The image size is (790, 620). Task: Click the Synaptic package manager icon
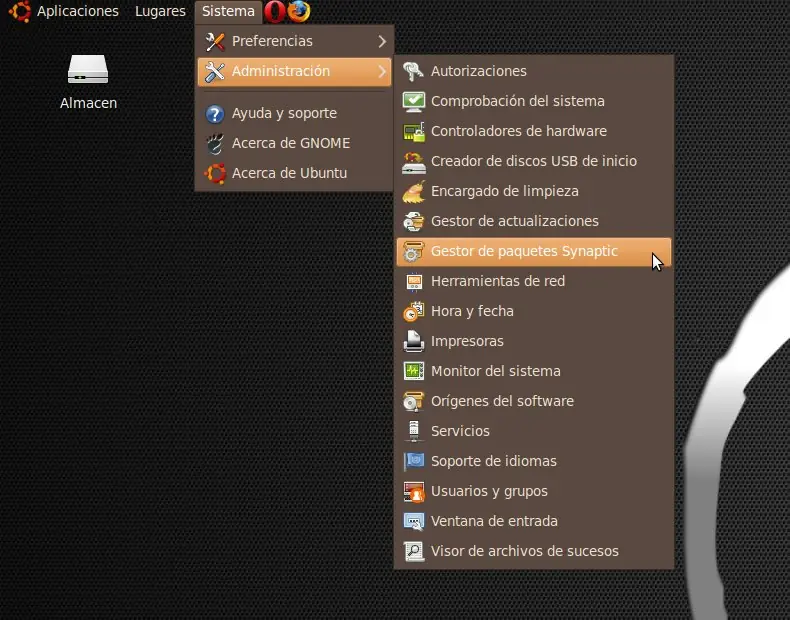413,252
